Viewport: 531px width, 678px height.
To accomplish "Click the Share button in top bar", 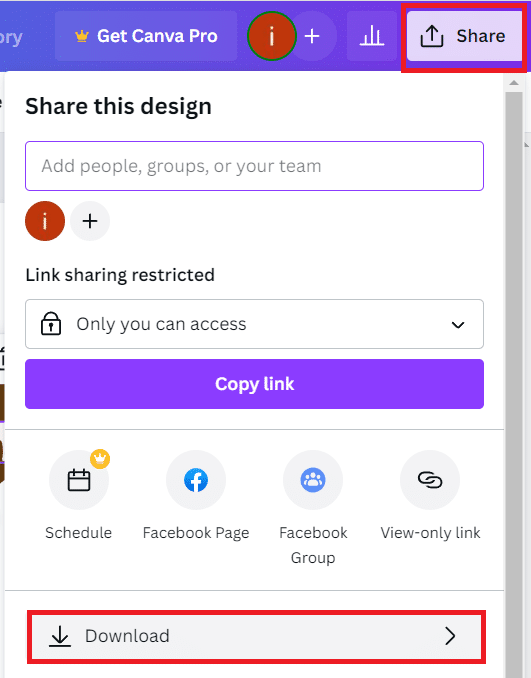I will pyautogui.click(x=465, y=36).
